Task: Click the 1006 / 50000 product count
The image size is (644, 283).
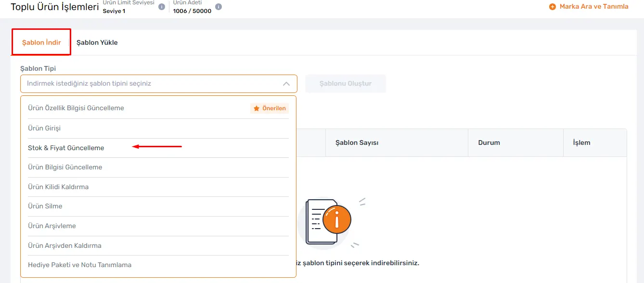Action: click(x=192, y=11)
